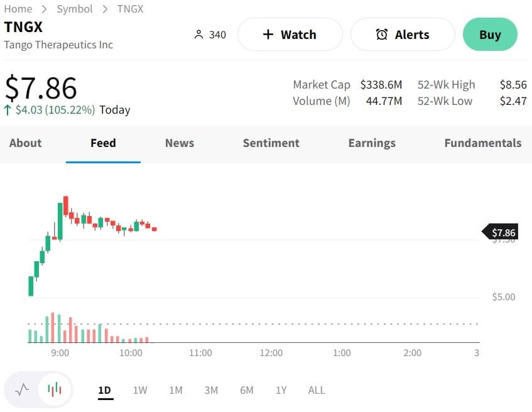Choose the 6M chart range

247,390
